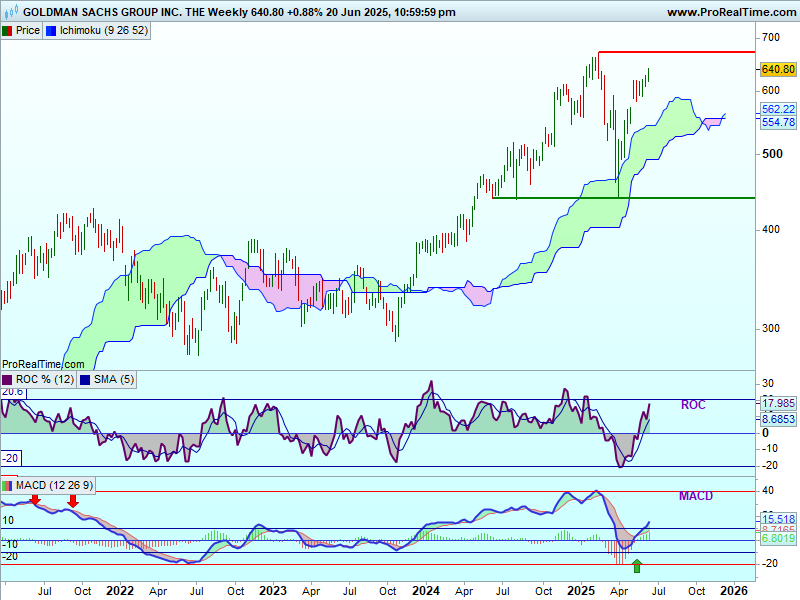800x600 pixels.
Task: Click the 2024 label on the time axis
Action: [x=427, y=591]
